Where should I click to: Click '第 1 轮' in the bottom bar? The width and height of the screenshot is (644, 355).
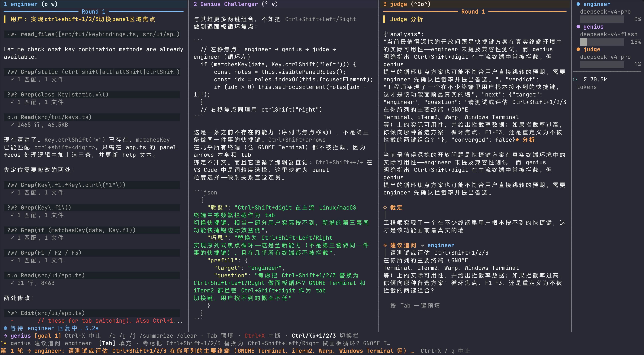coord(12,351)
